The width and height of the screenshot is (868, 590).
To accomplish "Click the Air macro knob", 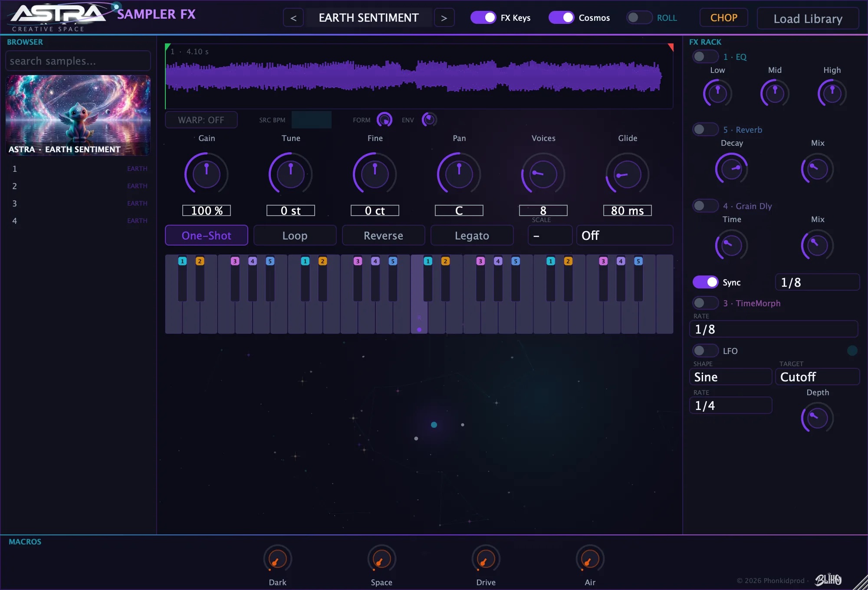I will (x=590, y=559).
